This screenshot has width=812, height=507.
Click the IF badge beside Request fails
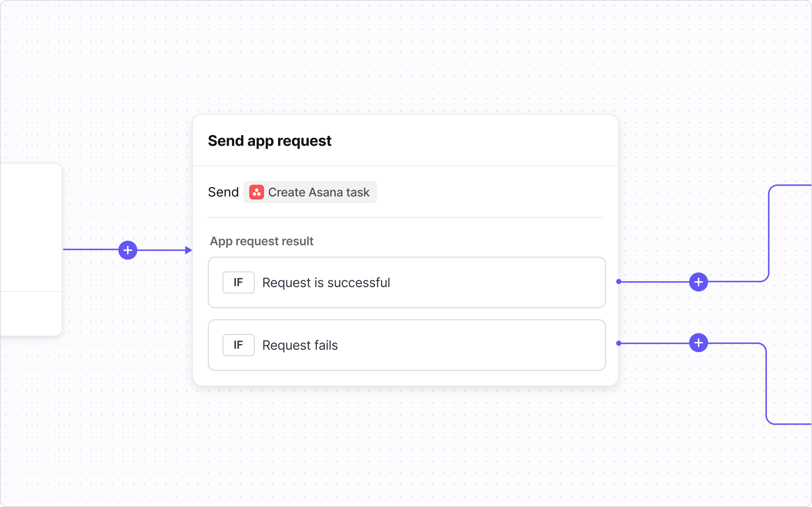click(x=238, y=345)
